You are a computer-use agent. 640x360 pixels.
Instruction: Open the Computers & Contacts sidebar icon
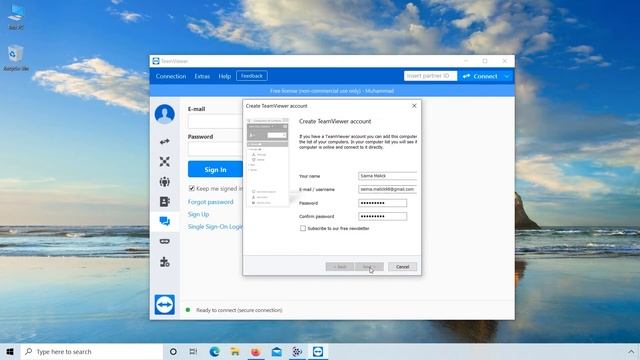pos(164,201)
